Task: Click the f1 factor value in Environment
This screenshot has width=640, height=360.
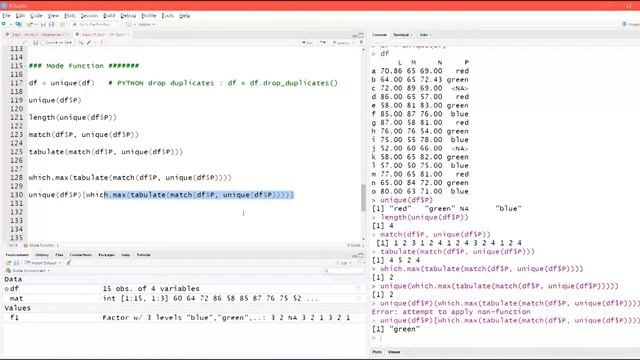Action: coord(226,318)
